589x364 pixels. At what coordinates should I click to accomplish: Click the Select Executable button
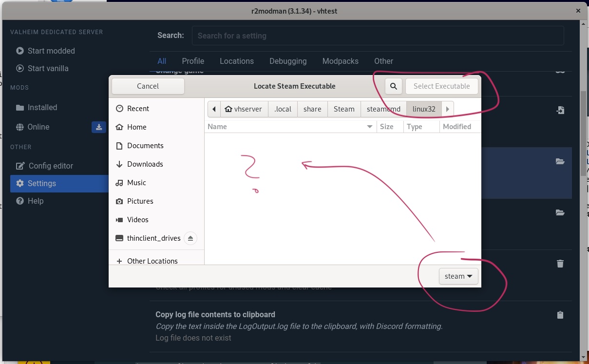coord(442,86)
